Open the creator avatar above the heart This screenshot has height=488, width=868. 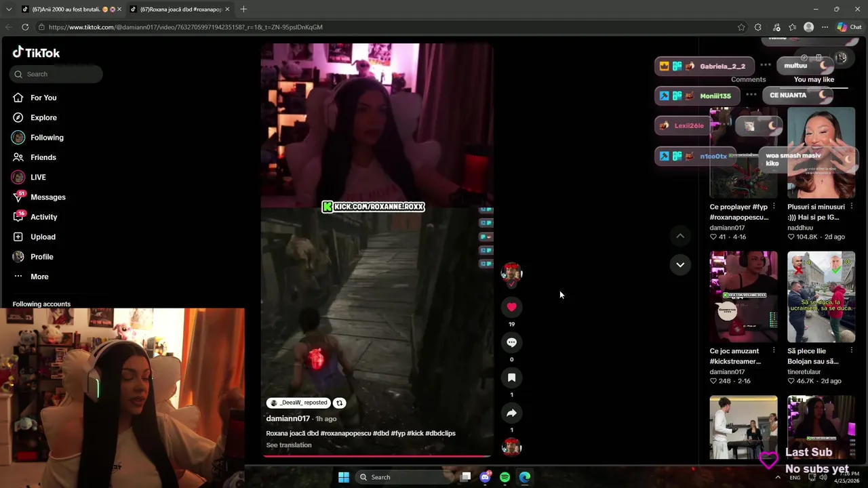511,273
